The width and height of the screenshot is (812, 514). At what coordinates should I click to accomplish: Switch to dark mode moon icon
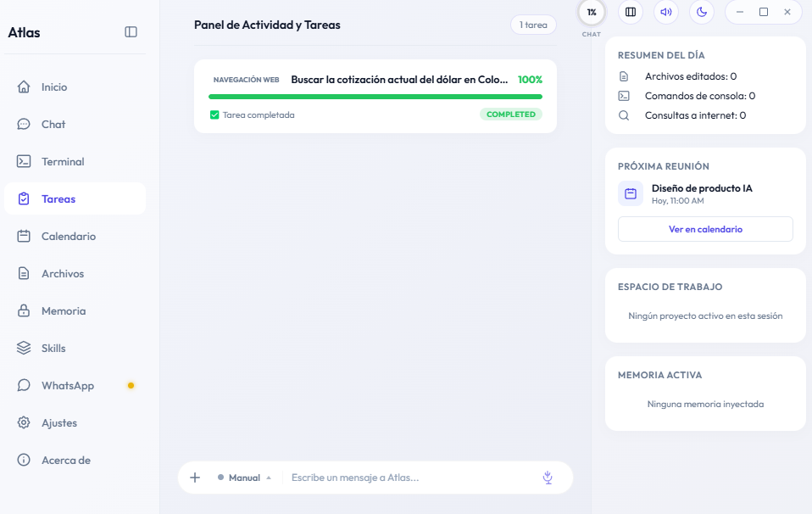702,12
